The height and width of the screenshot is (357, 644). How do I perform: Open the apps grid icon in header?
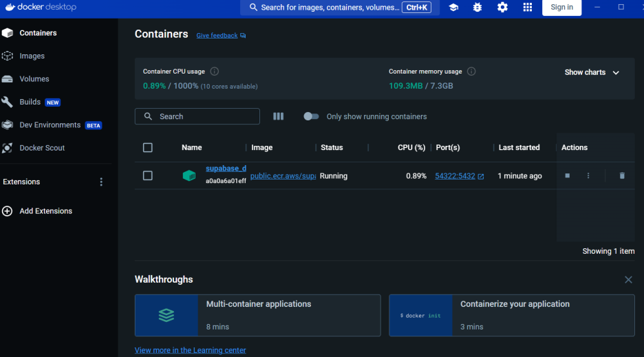527,8
